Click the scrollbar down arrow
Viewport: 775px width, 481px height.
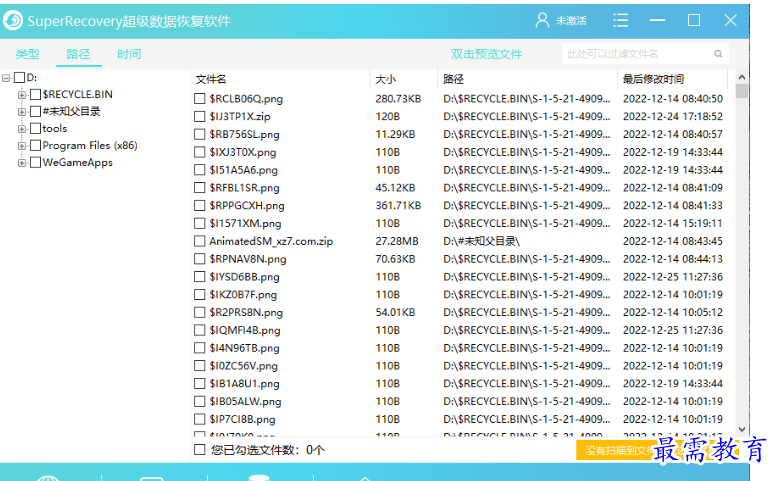coord(741,429)
